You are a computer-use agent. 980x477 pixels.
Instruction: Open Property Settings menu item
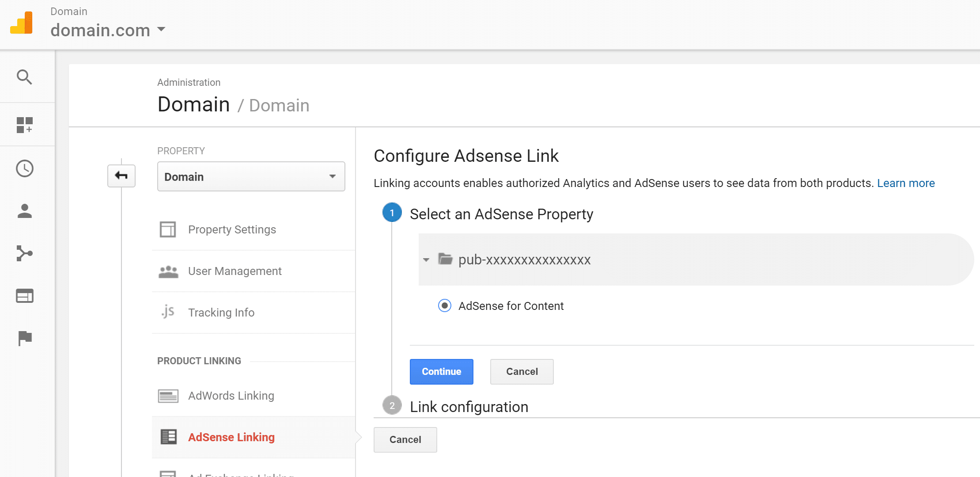click(x=254, y=229)
